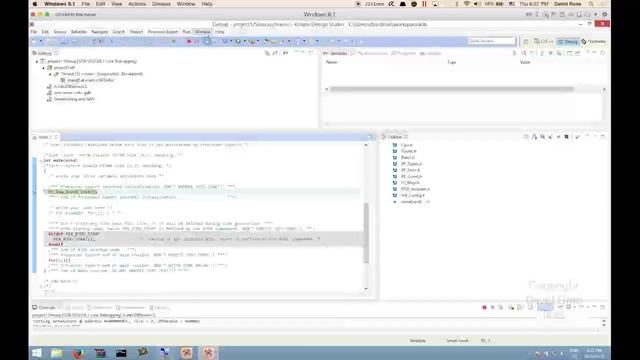Image resolution: width=640 pixels, height=360 pixels.
Task: Click the red Terminate icon in Console toolbar
Action: (x=484, y=307)
